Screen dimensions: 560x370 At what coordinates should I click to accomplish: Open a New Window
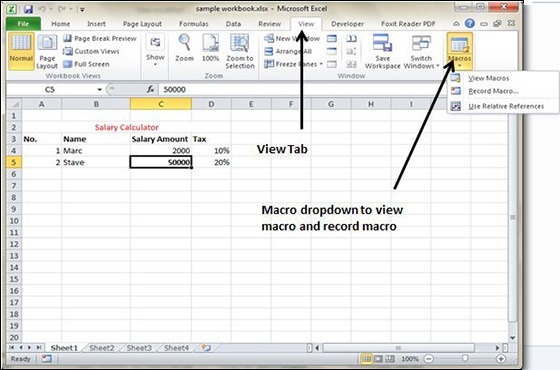point(292,39)
